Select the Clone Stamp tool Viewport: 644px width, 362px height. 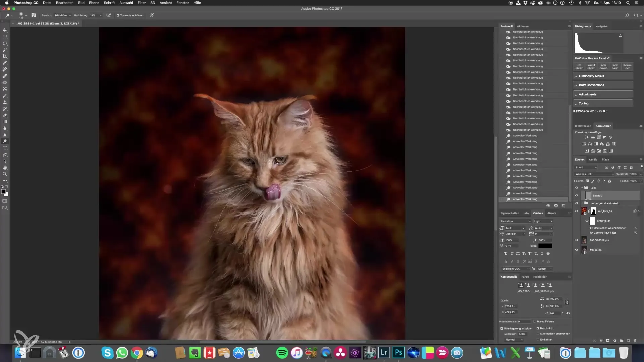click(x=5, y=102)
